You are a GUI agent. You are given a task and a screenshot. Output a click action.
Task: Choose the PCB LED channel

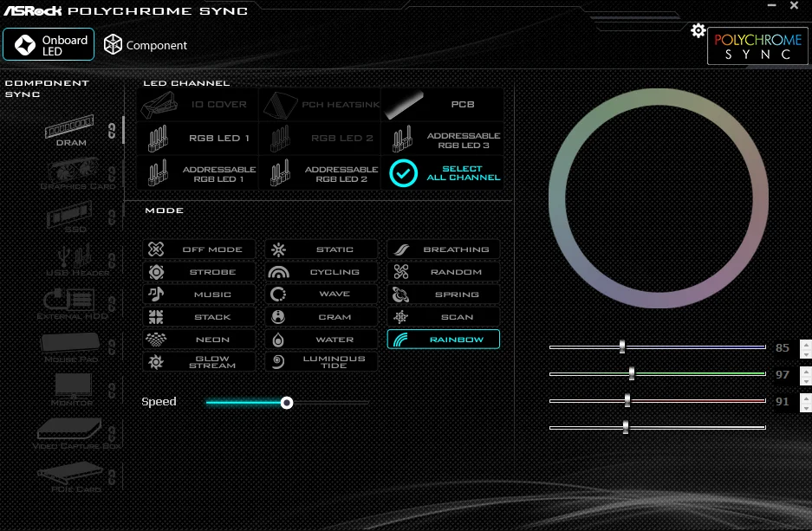442,105
